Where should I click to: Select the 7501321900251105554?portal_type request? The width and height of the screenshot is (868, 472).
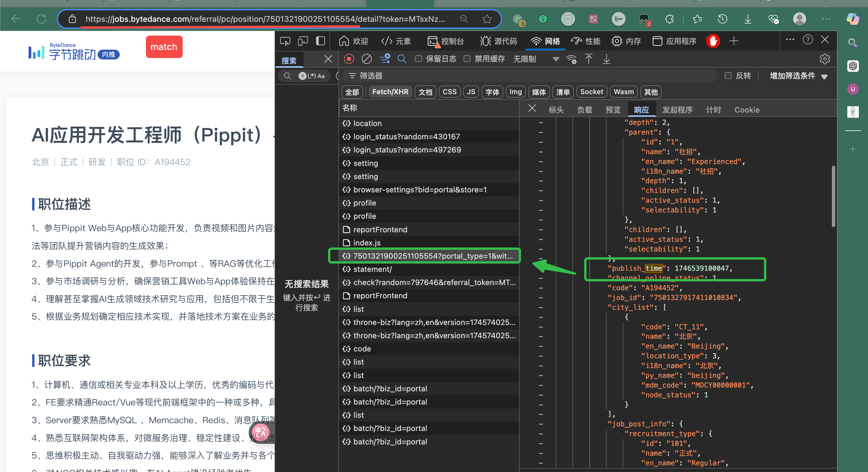tap(428, 256)
